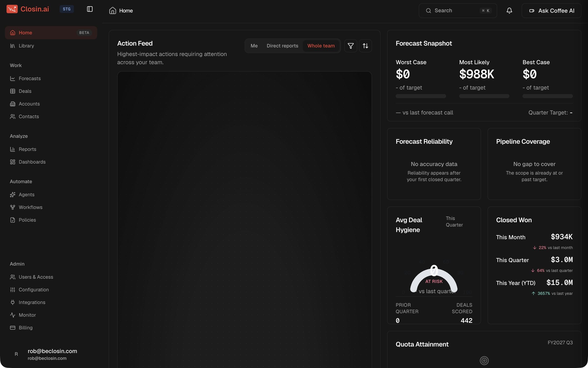Navigate to Accounts

pyautogui.click(x=51, y=104)
